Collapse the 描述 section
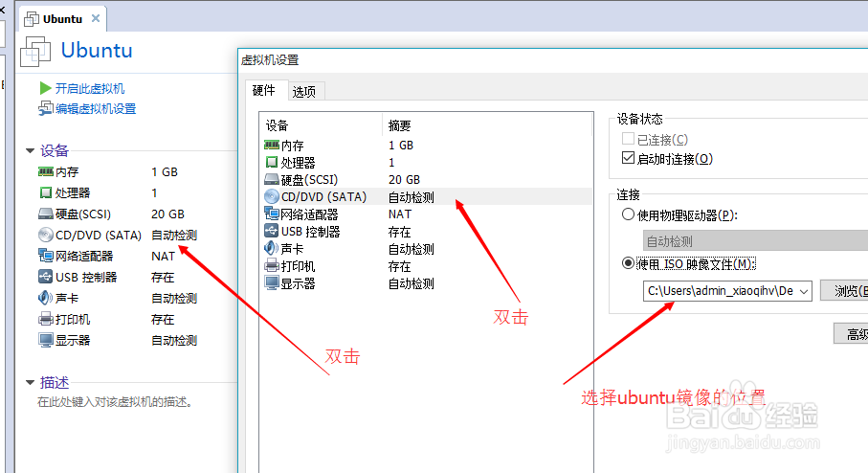The image size is (868, 473). pos(30,382)
